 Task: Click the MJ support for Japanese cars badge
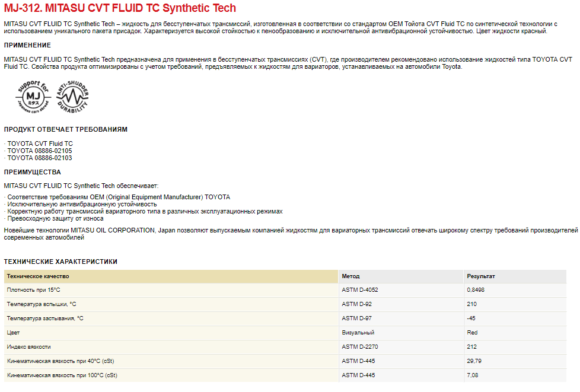(x=33, y=97)
